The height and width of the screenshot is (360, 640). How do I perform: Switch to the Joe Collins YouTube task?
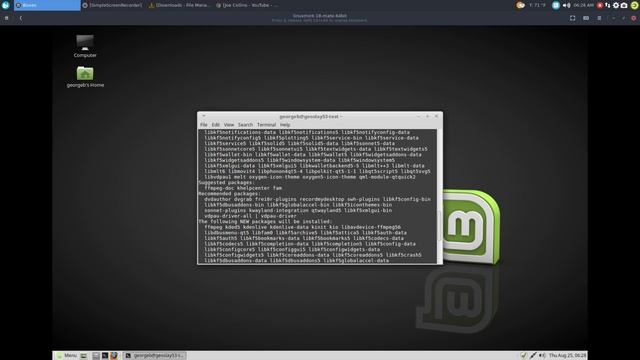coord(247,5)
